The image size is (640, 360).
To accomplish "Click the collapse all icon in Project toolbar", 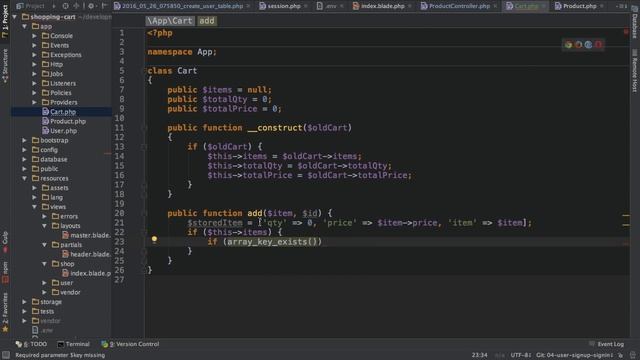I will pos(76,6).
